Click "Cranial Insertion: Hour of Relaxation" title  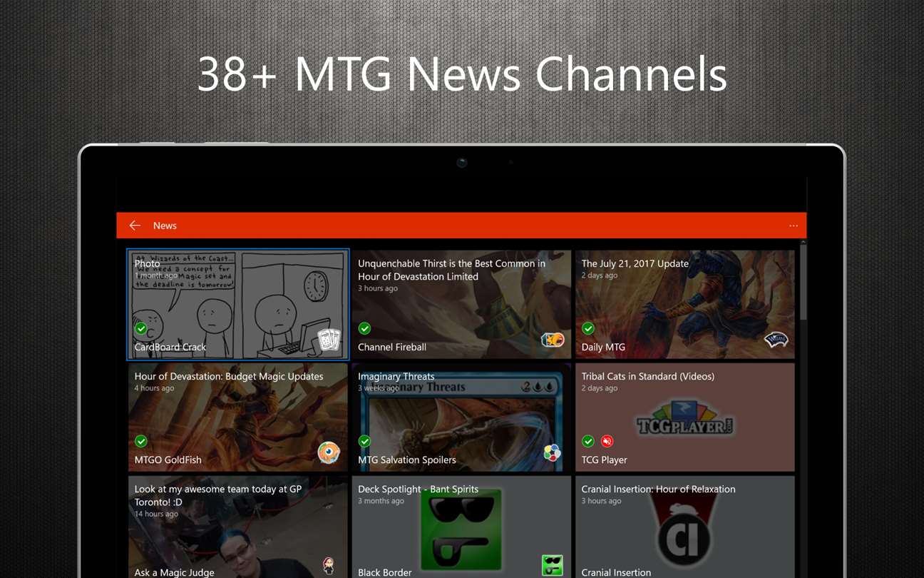658,489
